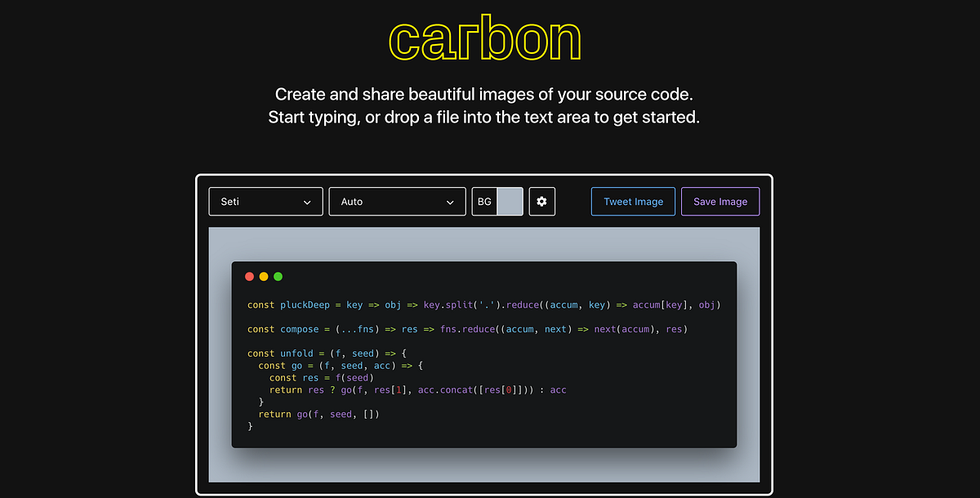Expand the syntax language list
980x498 pixels.
pyautogui.click(x=397, y=202)
